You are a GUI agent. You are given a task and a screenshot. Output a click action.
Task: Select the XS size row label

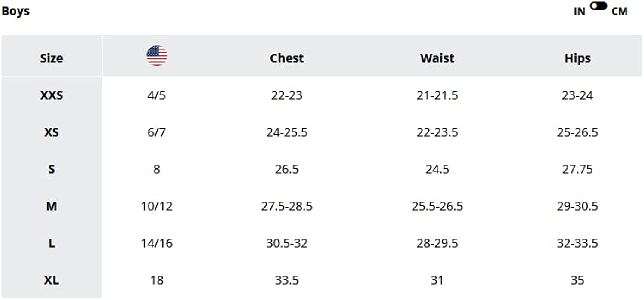[x=51, y=132]
